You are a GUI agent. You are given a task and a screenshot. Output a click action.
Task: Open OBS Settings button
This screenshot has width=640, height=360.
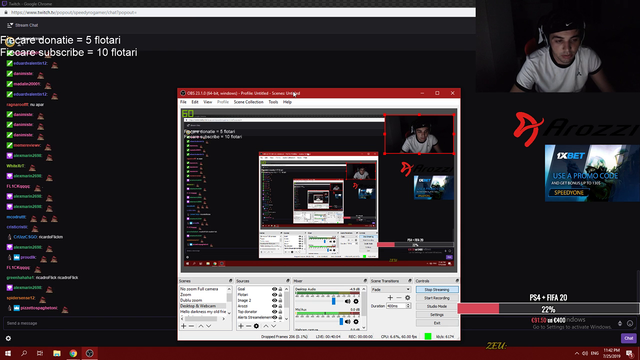pyautogui.click(x=437, y=315)
